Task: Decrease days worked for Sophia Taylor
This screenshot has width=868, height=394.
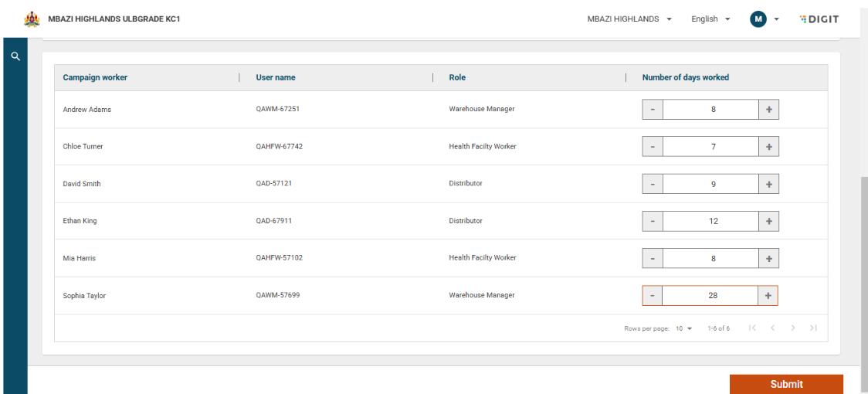Action: [x=653, y=295]
